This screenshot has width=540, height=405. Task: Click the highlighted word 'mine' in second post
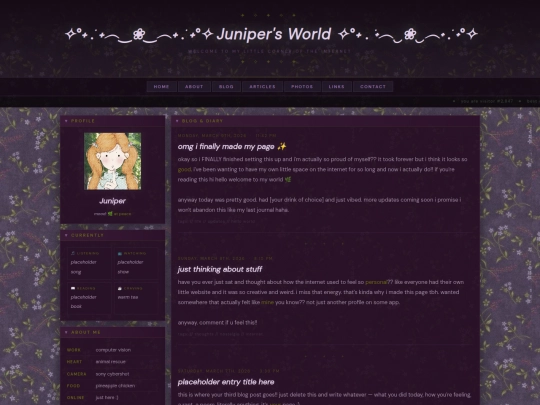click(268, 302)
